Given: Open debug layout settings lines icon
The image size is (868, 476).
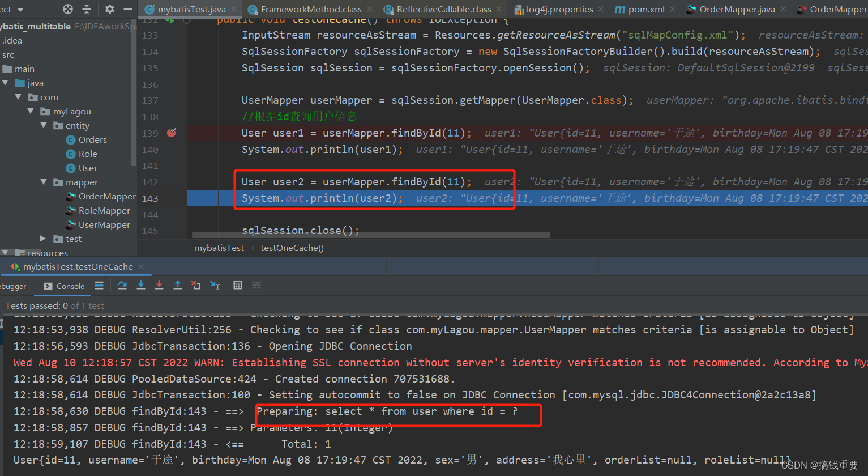Looking at the screenshot, I should click(99, 286).
